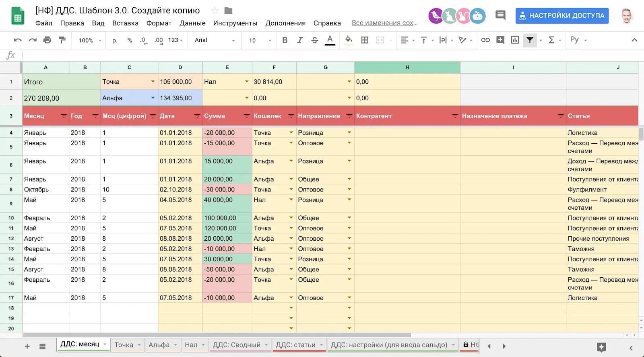The height and width of the screenshot is (357, 644).
Task: Toggle Strikethrough formatting
Action: point(314,40)
